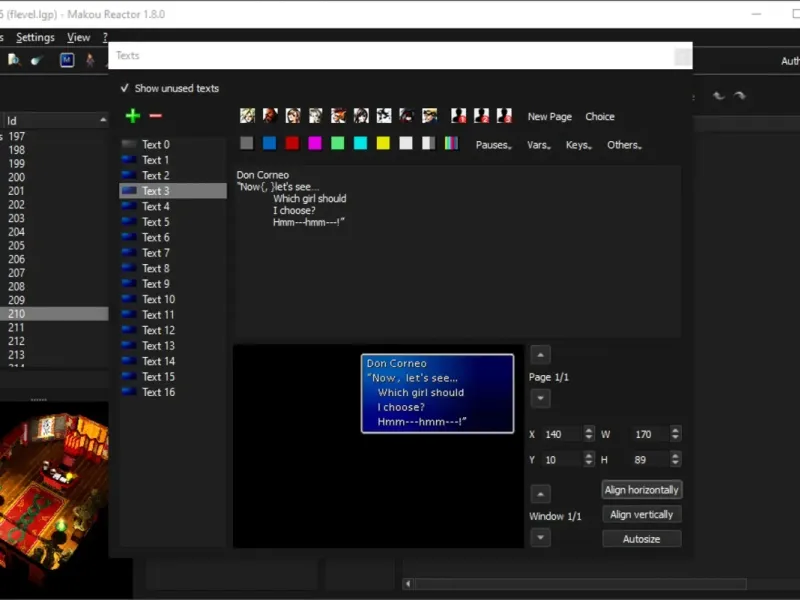Viewport: 800px width, 600px height.
Task: Apply green text color swatch
Action: tap(338, 143)
